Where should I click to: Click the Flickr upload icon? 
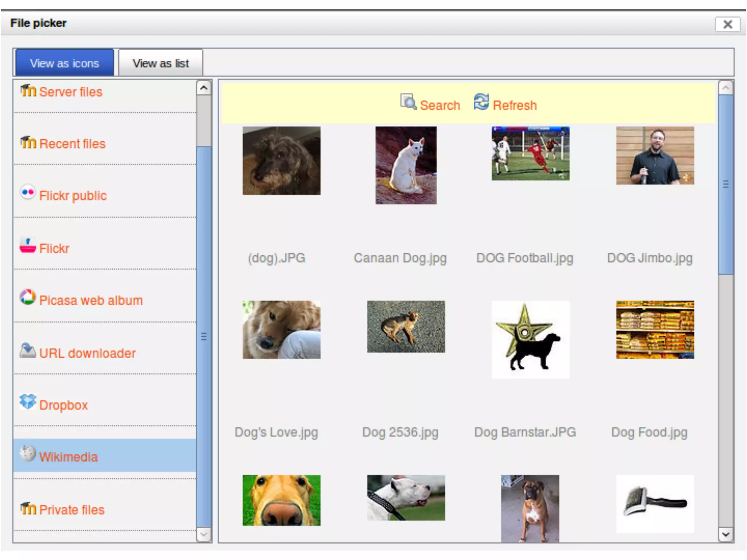coord(28,245)
